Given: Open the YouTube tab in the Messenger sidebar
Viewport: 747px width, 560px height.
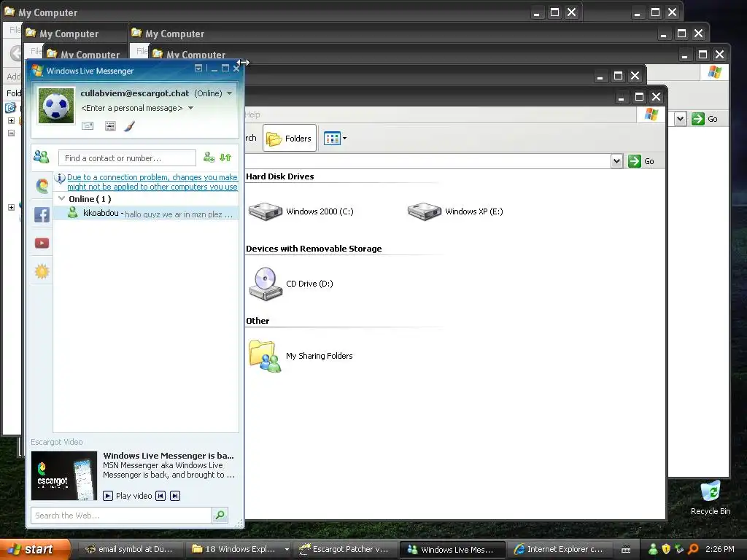Looking at the screenshot, I should click(42, 243).
